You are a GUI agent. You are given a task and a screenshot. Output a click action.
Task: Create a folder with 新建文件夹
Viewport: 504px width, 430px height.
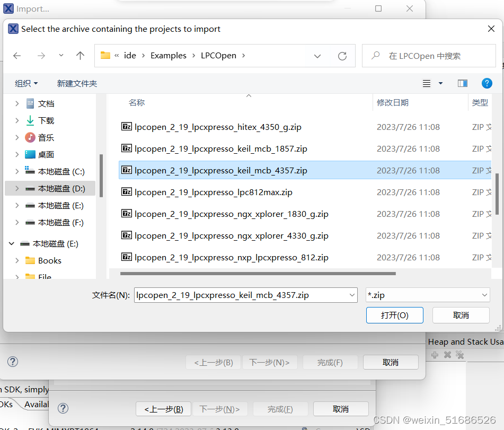coord(76,83)
